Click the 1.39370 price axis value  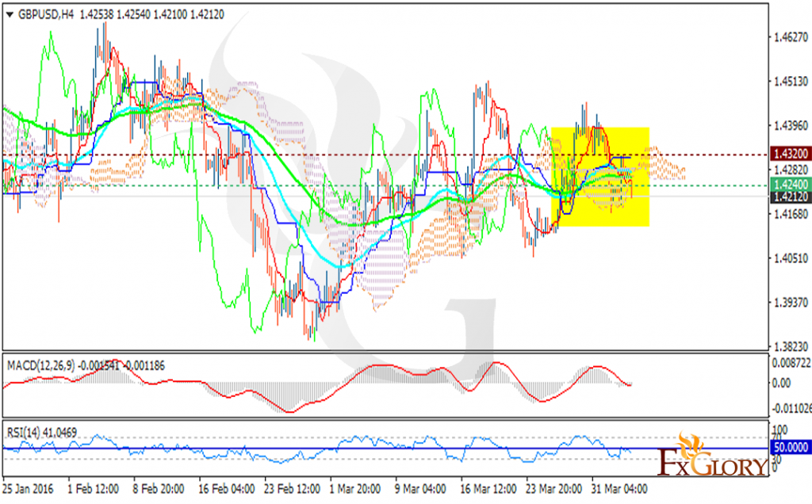pos(791,302)
